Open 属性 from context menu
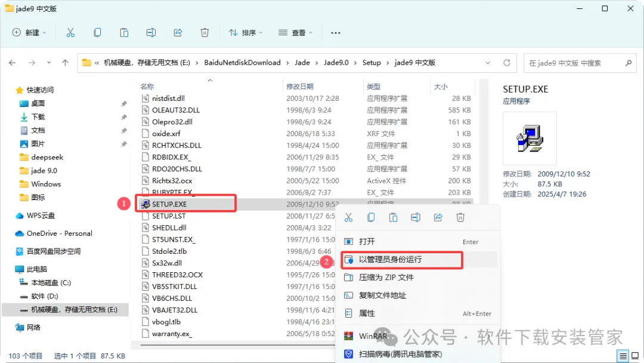This screenshot has height=363, width=644. click(x=418, y=313)
